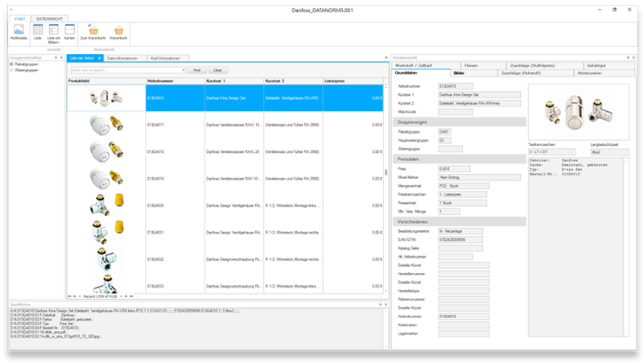Click the Clear button
Screen dimensions: 644x364
pos(217,70)
